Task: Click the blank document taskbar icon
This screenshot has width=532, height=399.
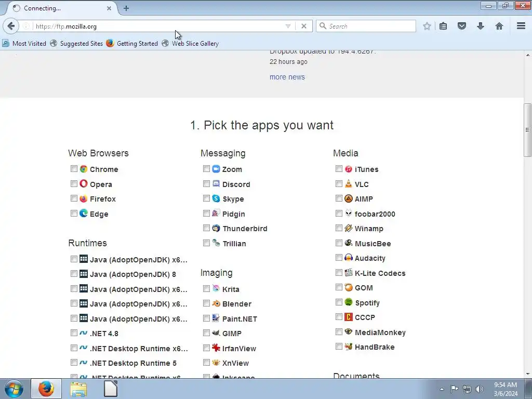Action: [111, 389]
